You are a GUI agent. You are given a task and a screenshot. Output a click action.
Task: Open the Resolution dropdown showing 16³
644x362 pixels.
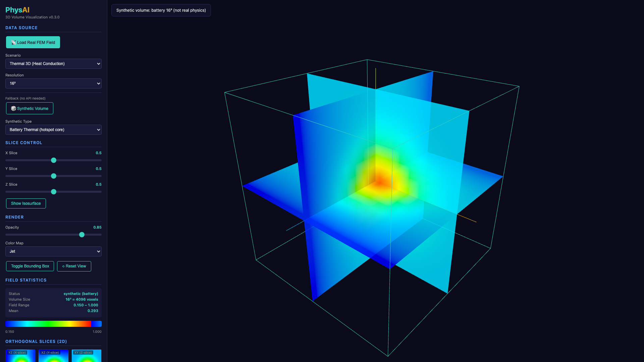[53, 83]
